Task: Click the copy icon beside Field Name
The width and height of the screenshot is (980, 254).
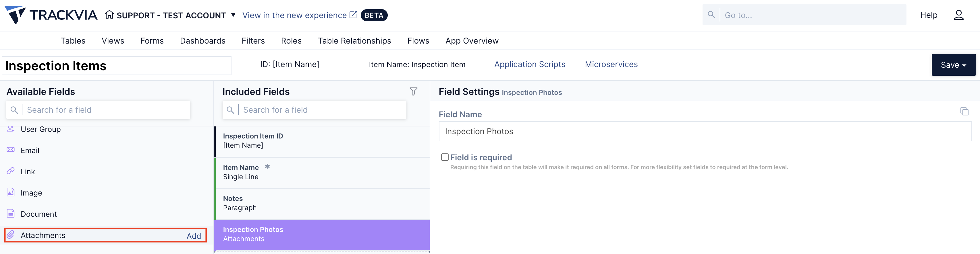Action: (x=964, y=111)
